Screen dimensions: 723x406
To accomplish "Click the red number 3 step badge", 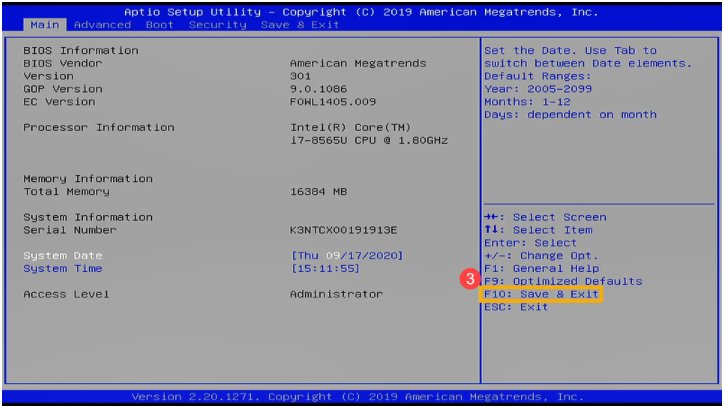I will pyautogui.click(x=468, y=280).
